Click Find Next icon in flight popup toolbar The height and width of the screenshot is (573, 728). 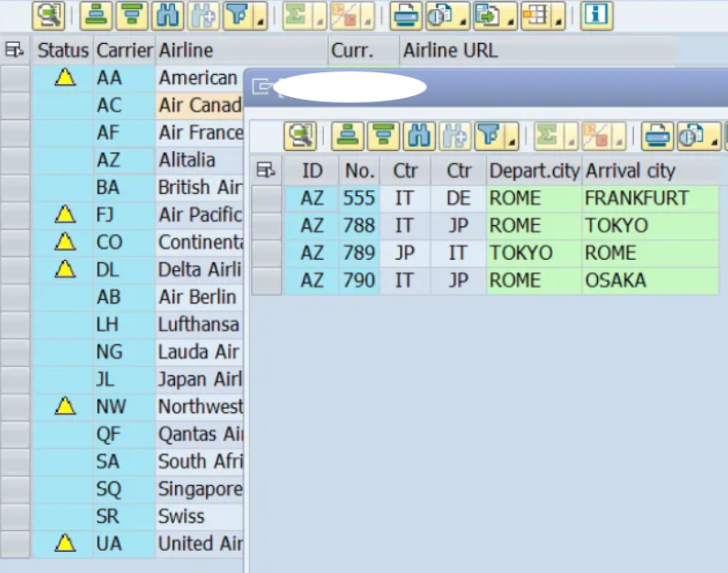tap(455, 136)
